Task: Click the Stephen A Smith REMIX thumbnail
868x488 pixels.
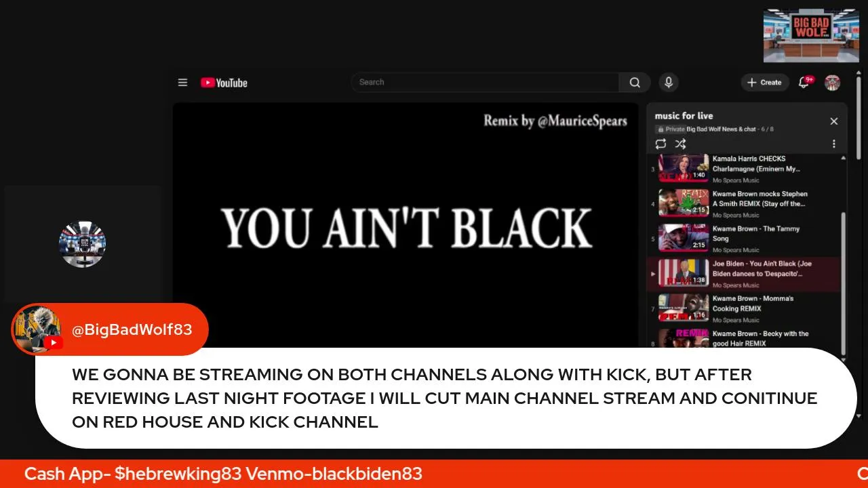Action: click(x=684, y=204)
